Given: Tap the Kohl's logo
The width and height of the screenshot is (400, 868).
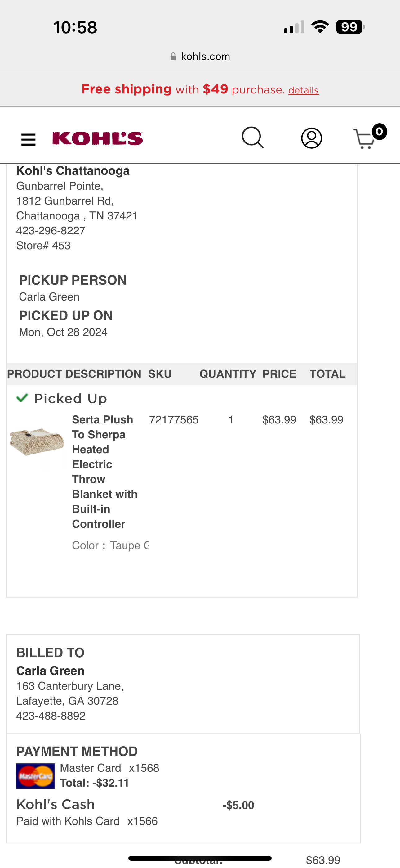Looking at the screenshot, I should pos(98,138).
